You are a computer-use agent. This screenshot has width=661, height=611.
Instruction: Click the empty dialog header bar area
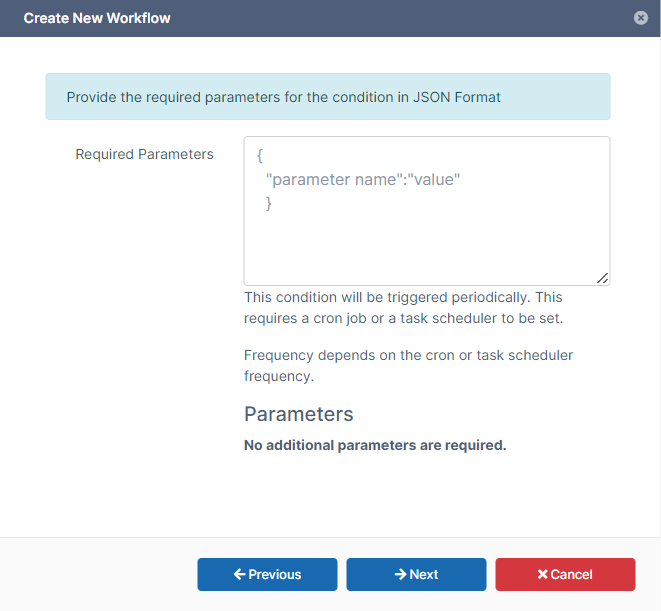coord(400,18)
